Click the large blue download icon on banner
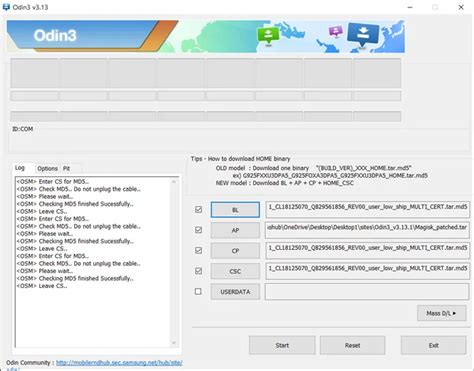The image size is (474, 371). [x=363, y=34]
